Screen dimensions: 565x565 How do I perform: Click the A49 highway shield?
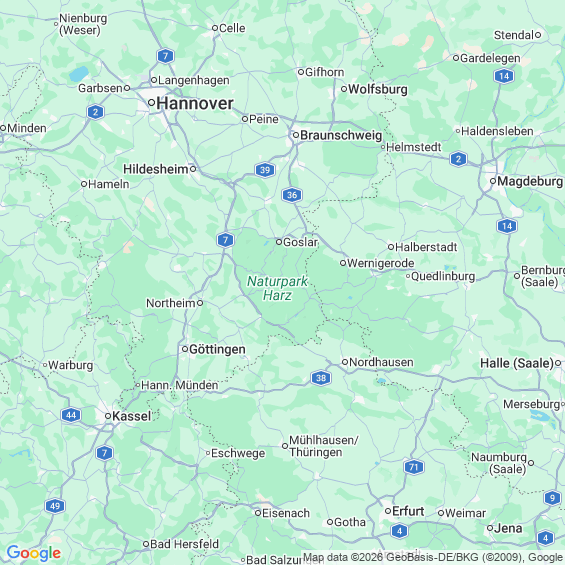pos(55,506)
